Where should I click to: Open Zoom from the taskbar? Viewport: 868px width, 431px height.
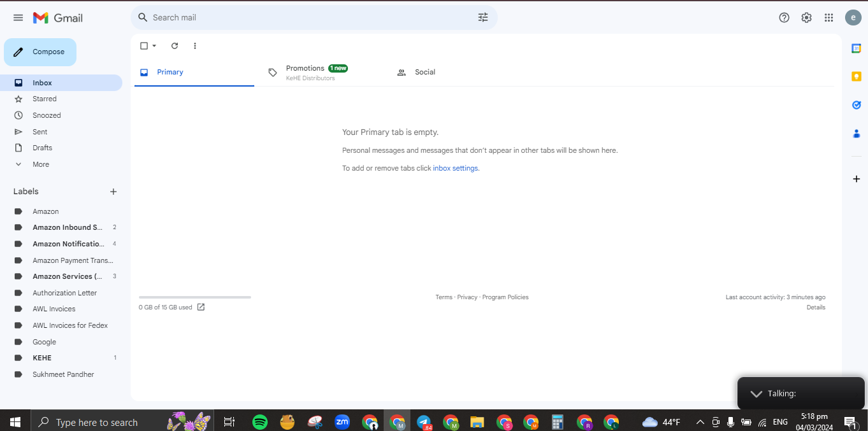[342, 421]
